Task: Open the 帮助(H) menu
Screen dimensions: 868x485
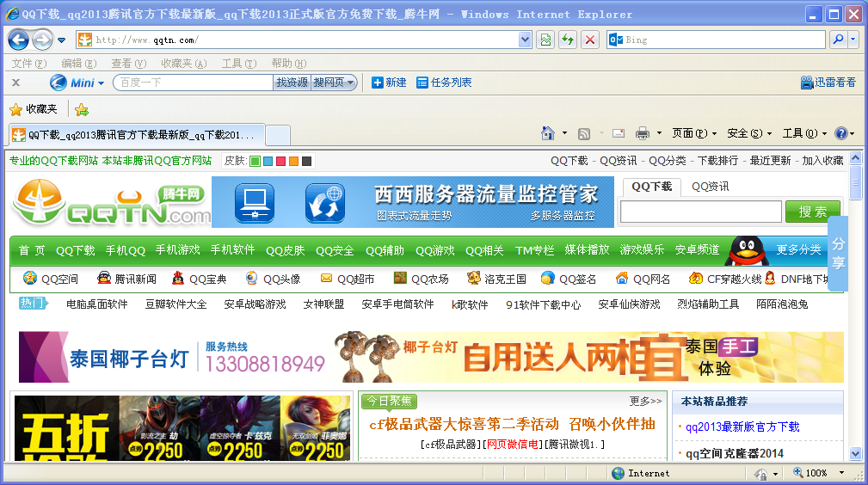Action: click(x=289, y=64)
